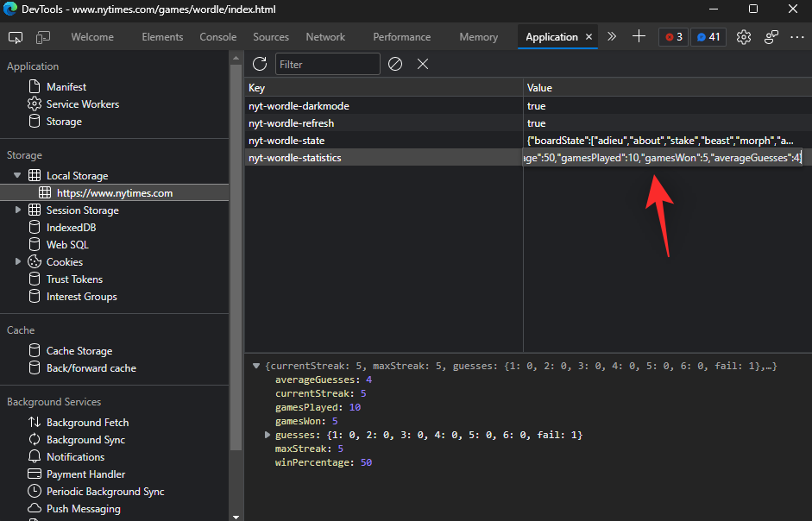Open the errors counter showing 3
The height and width of the screenshot is (521, 812).
pyautogui.click(x=673, y=37)
